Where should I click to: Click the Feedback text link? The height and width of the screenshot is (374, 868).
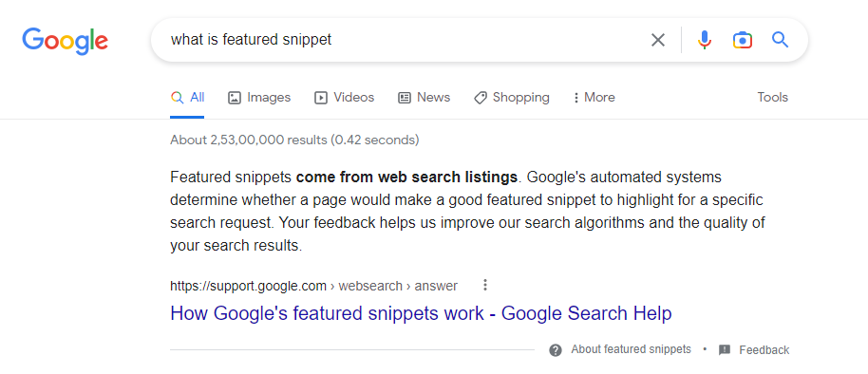click(764, 350)
